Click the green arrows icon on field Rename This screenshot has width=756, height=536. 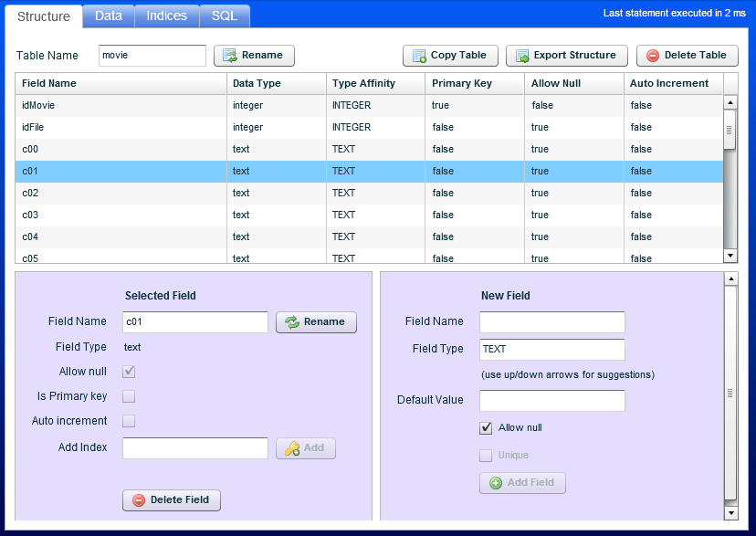point(292,322)
